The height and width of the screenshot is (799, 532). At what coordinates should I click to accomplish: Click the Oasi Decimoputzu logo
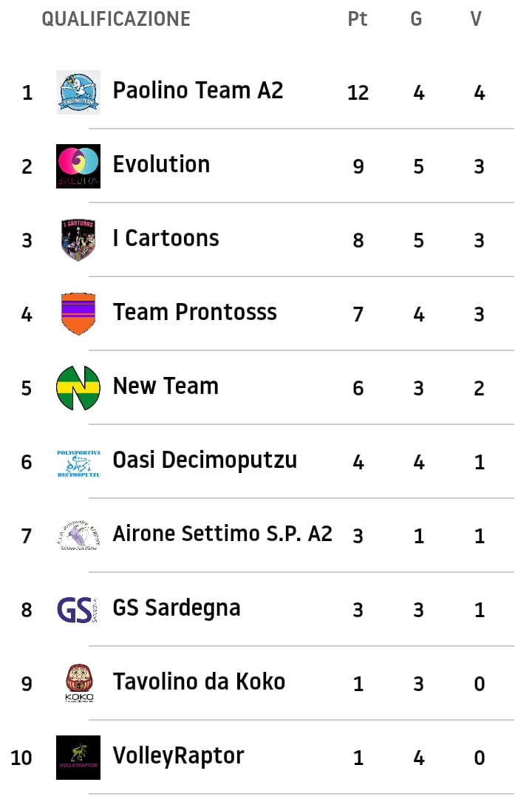(x=78, y=463)
